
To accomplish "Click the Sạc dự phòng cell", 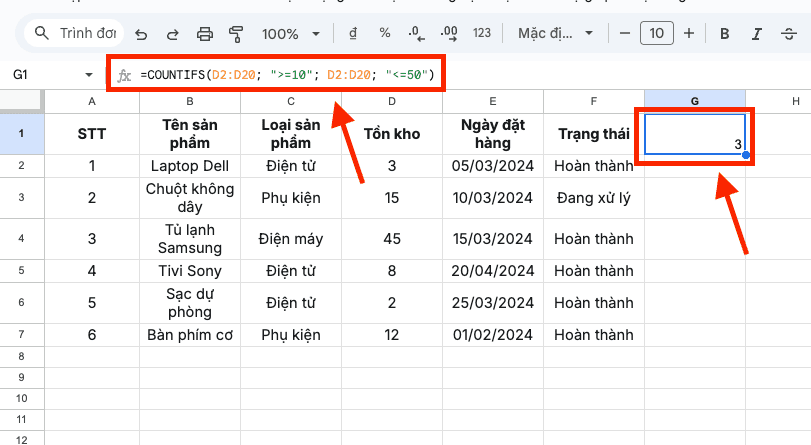I will point(190,303).
